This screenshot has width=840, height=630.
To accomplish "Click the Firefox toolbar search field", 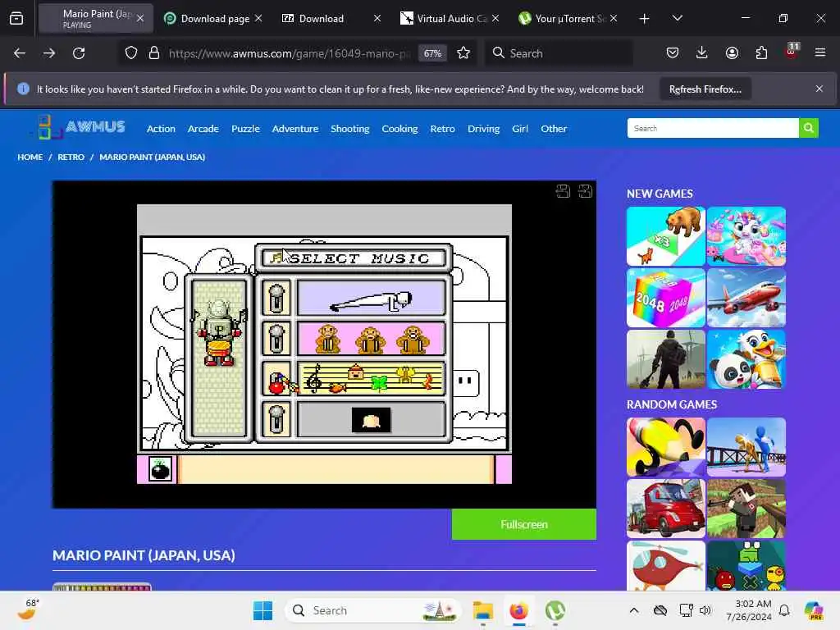I will pyautogui.click(x=558, y=53).
